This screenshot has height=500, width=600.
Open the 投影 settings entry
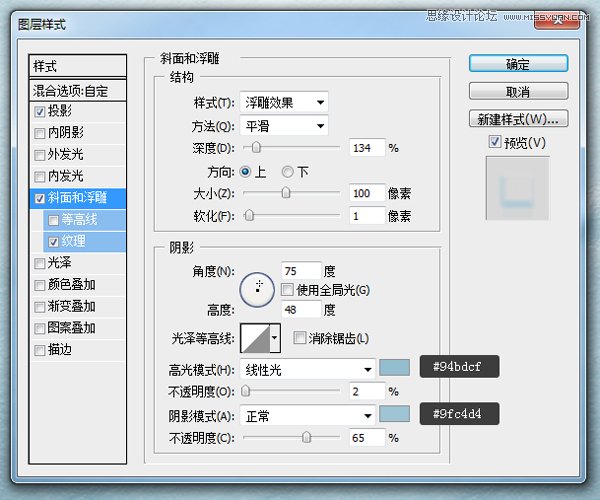point(60,111)
